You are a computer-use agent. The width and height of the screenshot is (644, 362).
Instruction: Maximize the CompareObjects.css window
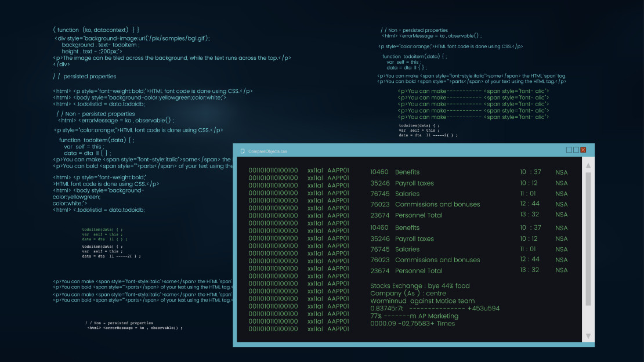tap(576, 150)
